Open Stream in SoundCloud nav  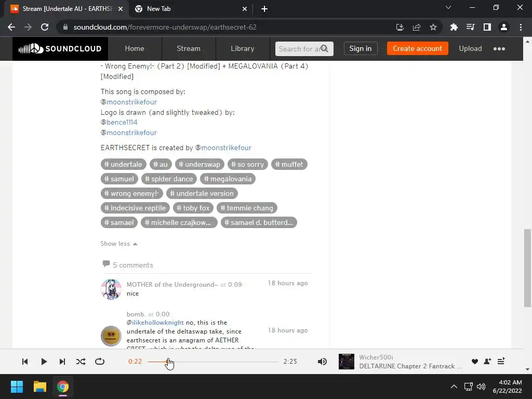click(188, 48)
